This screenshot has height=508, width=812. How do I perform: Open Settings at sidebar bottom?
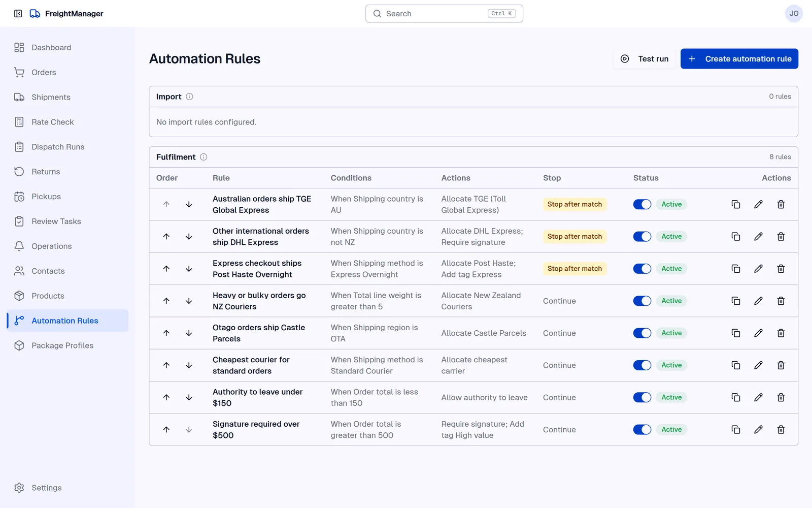click(67, 488)
